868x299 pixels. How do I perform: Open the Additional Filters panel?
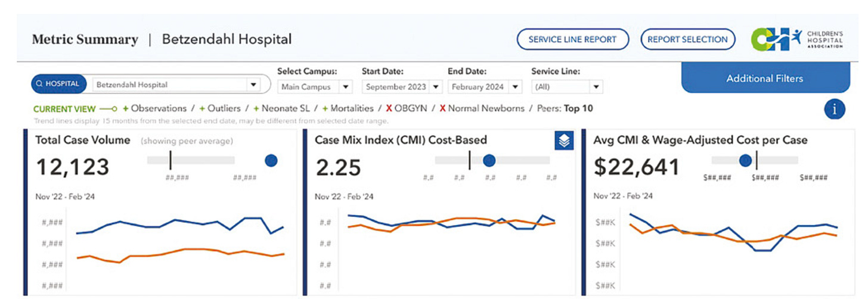coord(765,78)
